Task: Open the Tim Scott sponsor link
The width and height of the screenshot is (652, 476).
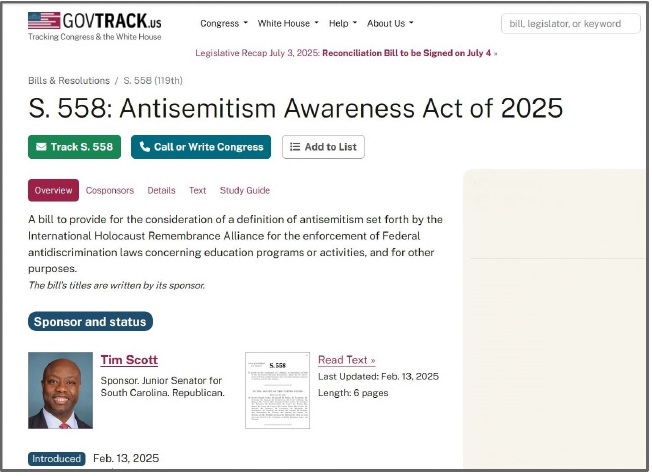Action: pyautogui.click(x=129, y=360)
